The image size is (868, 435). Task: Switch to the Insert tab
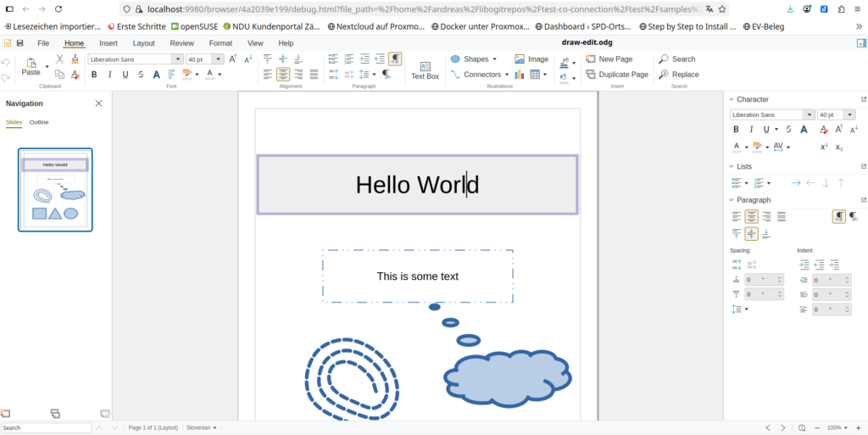click(108, 43)
